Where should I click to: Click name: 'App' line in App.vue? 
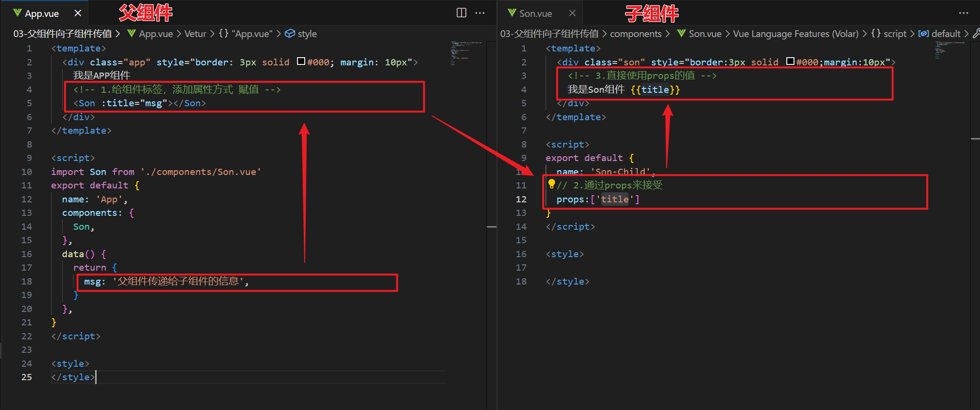point(95,199)
